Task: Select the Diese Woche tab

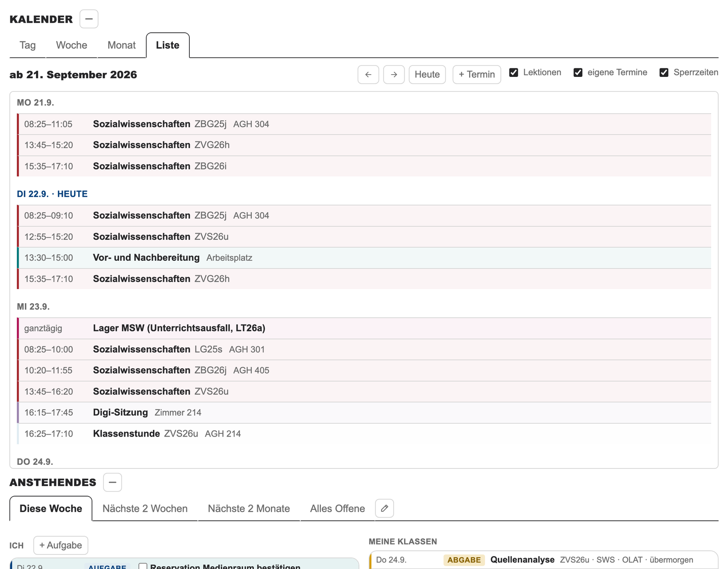Action: [51, 508]
